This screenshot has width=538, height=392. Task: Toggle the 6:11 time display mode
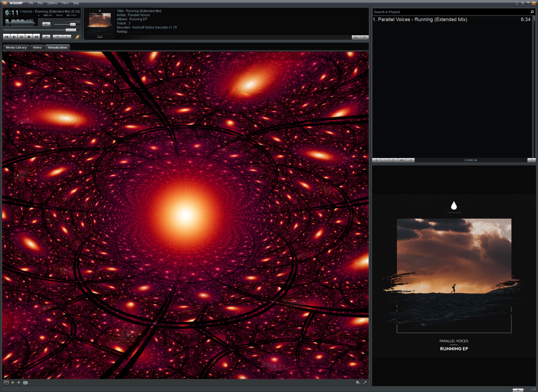[12, 13]
